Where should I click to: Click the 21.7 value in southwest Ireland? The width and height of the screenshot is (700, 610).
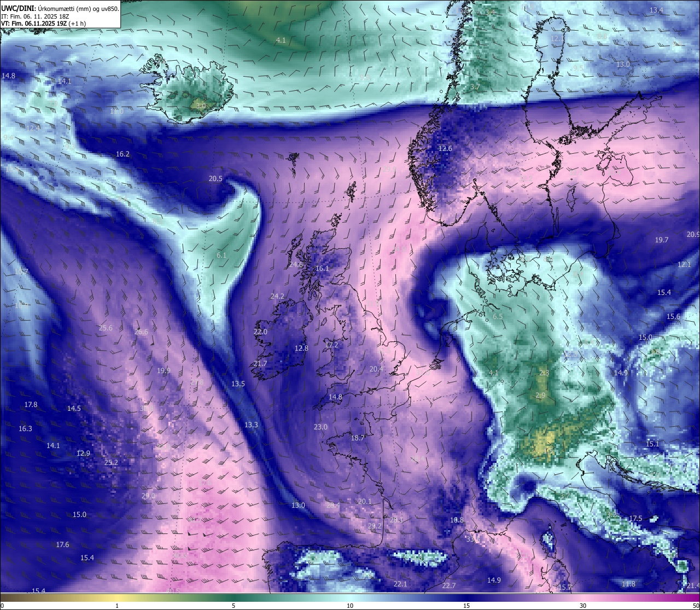(x=260, y=364)
